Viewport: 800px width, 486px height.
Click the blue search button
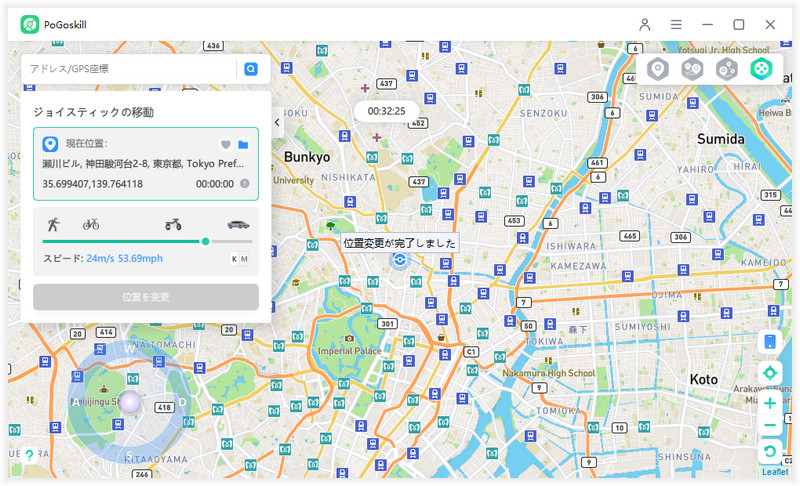[251, 69]
